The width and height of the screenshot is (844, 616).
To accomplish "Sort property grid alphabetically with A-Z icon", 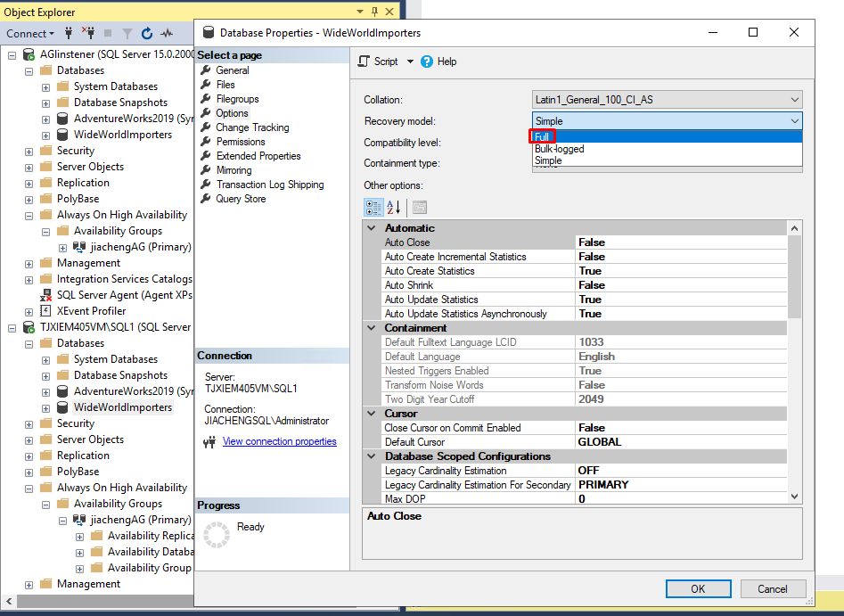I will (x=394, y=208).
